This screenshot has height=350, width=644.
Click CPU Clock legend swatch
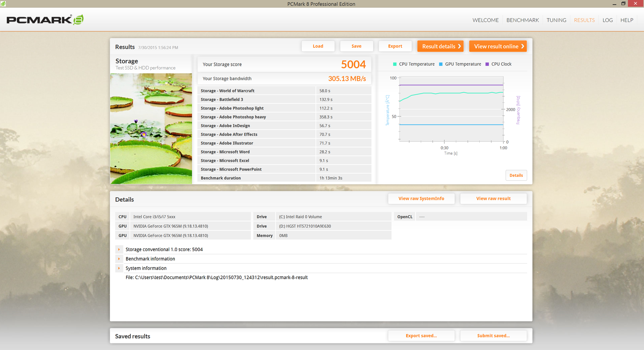pyautogui.click(x=487, y=64)
